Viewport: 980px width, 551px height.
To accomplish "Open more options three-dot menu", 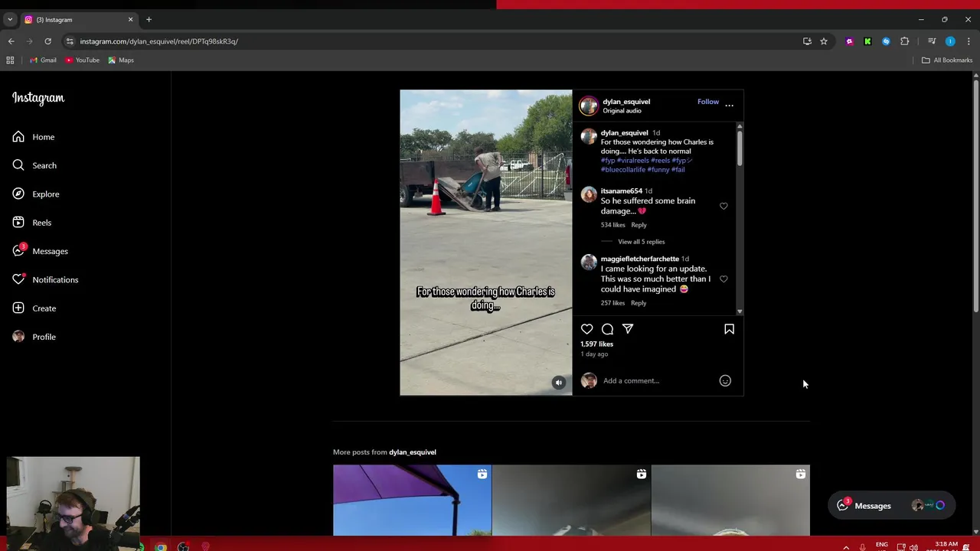I will click(x=729, y=105).
